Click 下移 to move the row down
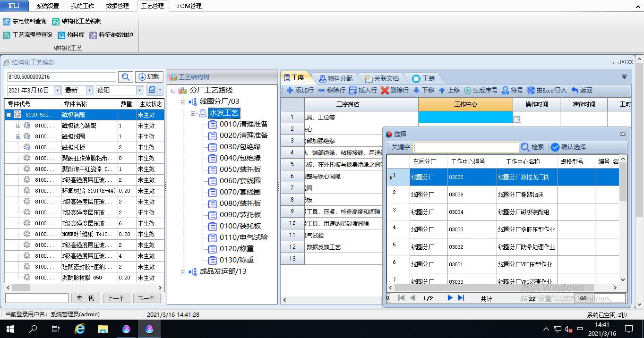Screen dimensions: 644x338 coord(423,90)
